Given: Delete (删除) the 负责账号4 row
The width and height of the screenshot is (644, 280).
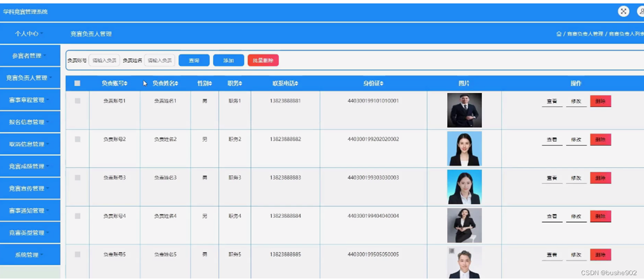Looking at the screenshot, I should click(x=601, y=217).
